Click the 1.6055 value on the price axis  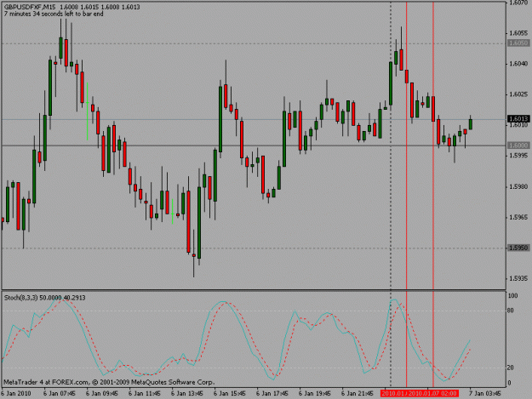[x=518, y=33]
